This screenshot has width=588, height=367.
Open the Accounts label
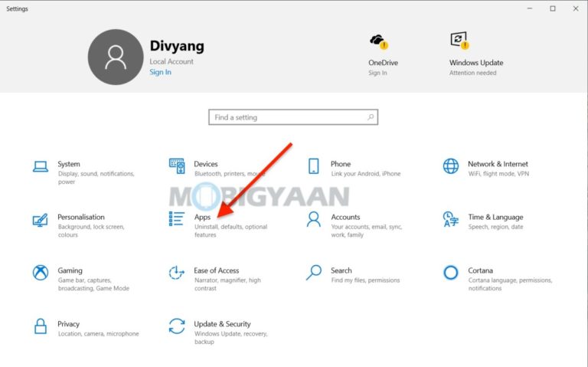point(345,217)
